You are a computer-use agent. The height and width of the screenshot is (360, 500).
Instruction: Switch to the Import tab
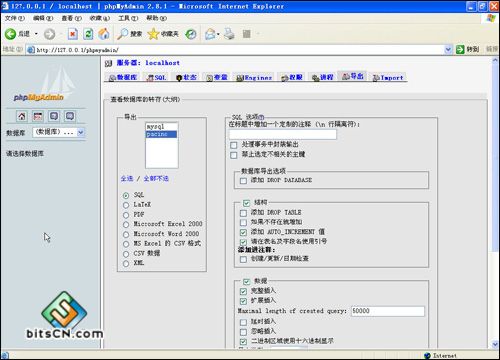(x=388, y=77)
